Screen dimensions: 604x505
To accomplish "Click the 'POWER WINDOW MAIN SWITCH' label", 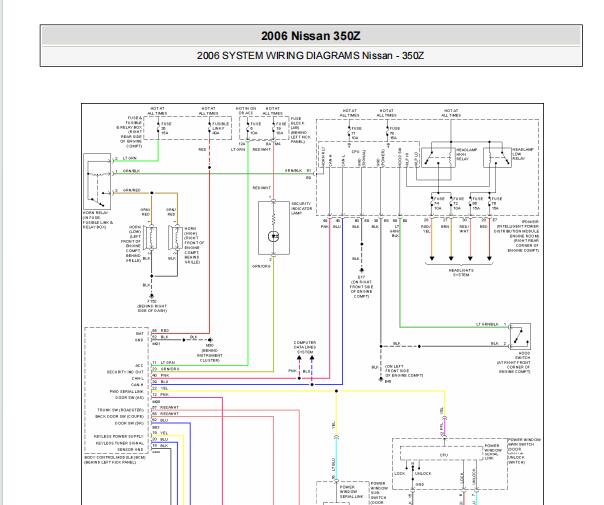I will tap(524, 442).
